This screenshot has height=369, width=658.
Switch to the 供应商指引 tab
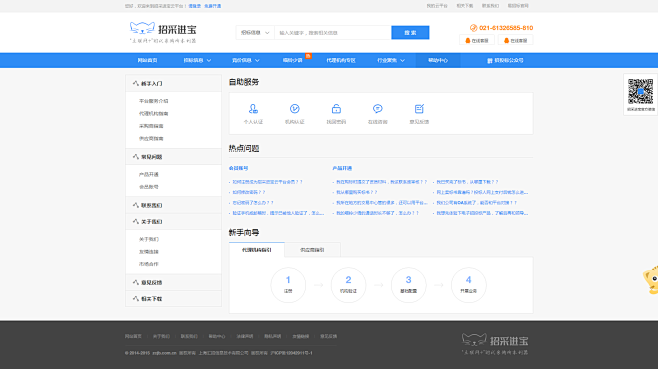click(312, 250)
